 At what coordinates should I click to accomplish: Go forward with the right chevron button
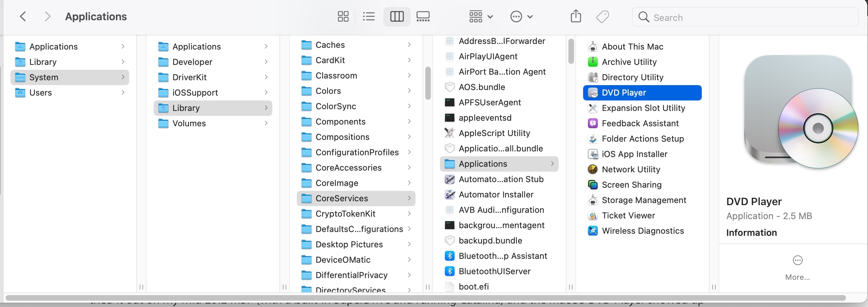pos(47,16)
